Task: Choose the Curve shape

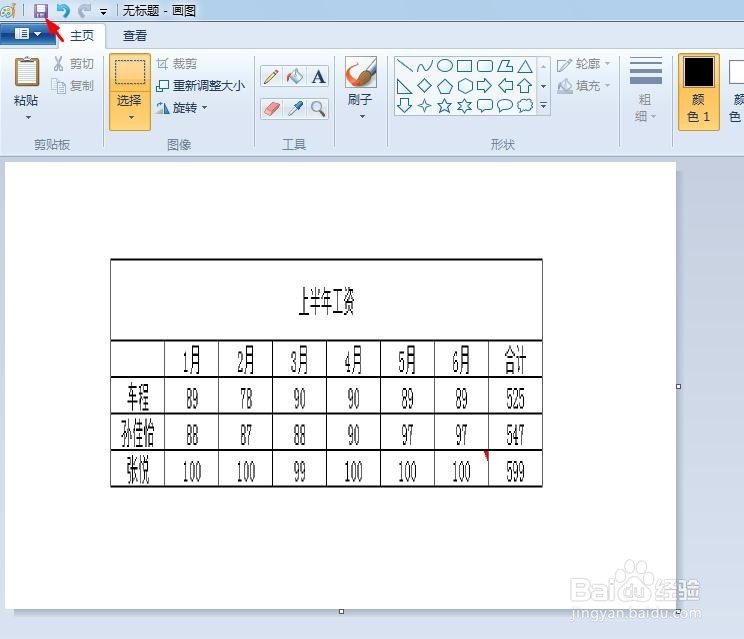Action: click(424, 66)
